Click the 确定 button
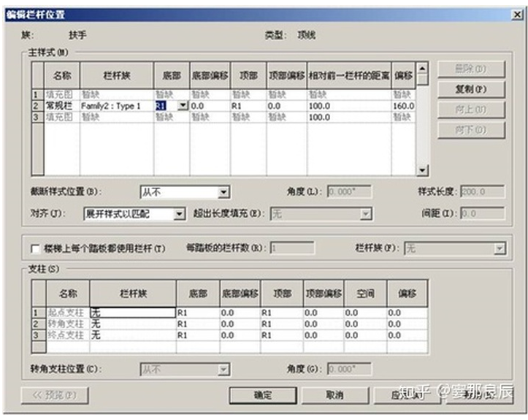 point(263,395)
